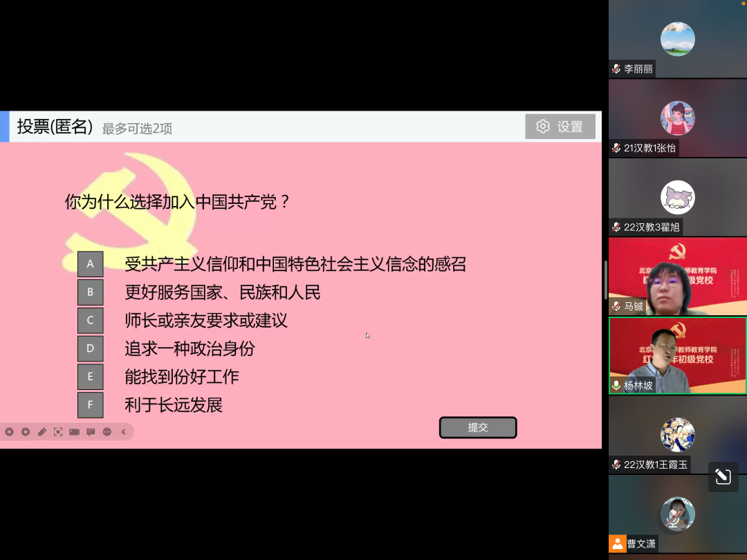Collapse the slide toolbar with the left chevron
This screenshot has height=560, width=747.
point(124,432)
